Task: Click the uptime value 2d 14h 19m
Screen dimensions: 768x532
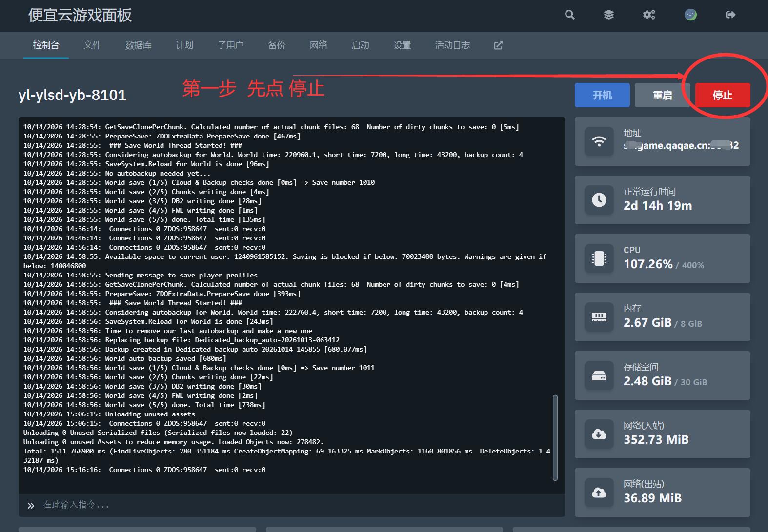Action: 658,206
